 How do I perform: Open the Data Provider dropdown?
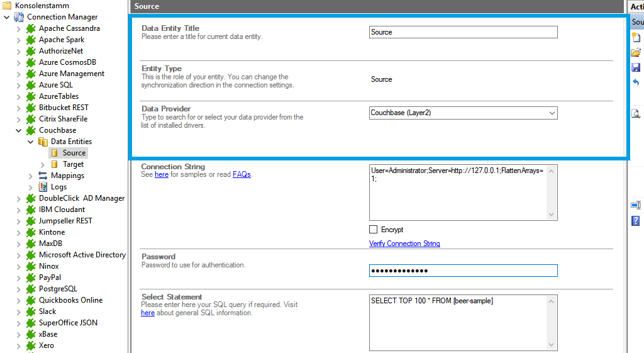[552, 113]
